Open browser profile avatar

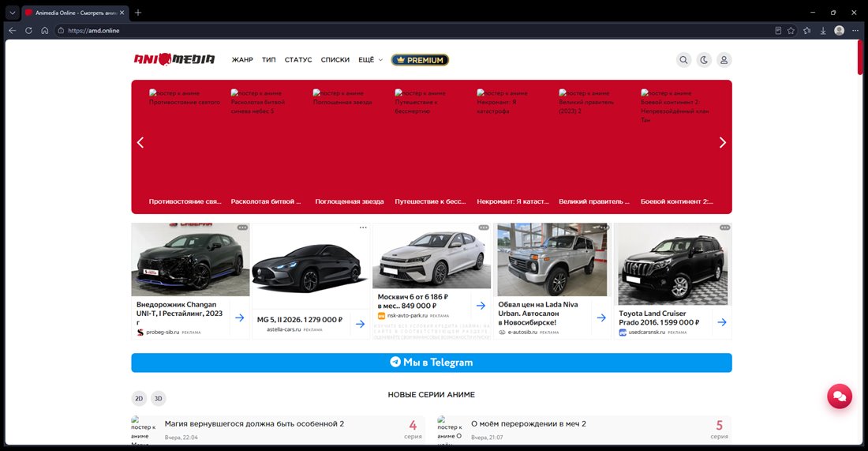click(840, 31)
